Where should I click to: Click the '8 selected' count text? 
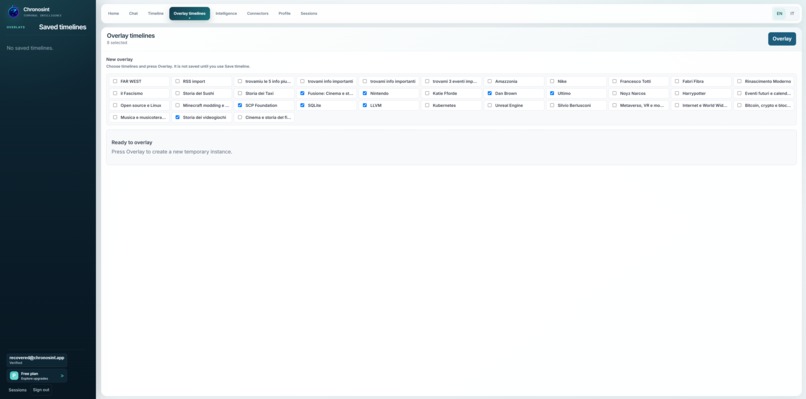coord(117,43)
